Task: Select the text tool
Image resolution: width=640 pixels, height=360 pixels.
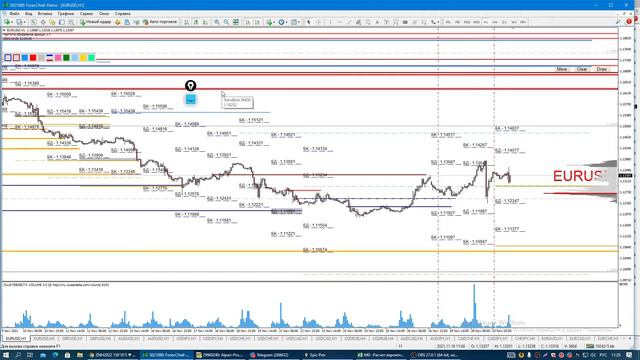Action: point(377,22)
